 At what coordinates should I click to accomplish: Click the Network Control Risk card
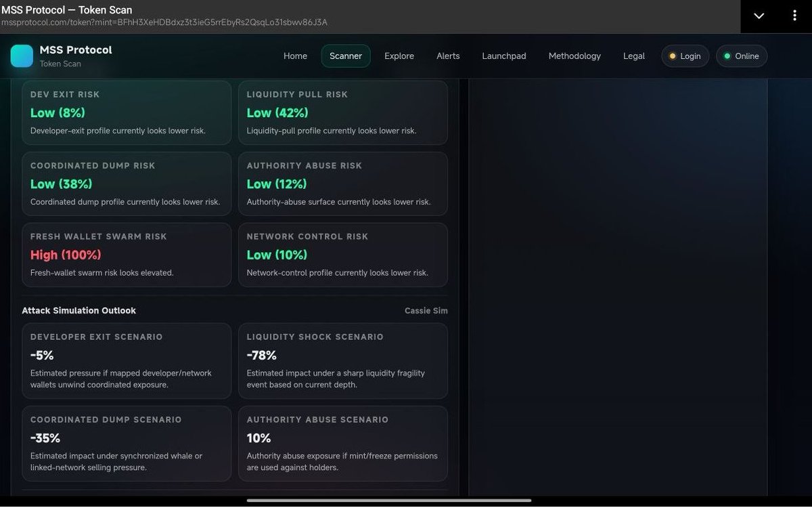coord(343,255)
